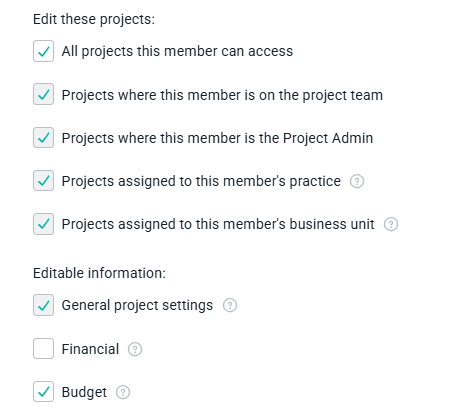Click the 'Financial' label text

pyautogui.click(x=90, y=349)
